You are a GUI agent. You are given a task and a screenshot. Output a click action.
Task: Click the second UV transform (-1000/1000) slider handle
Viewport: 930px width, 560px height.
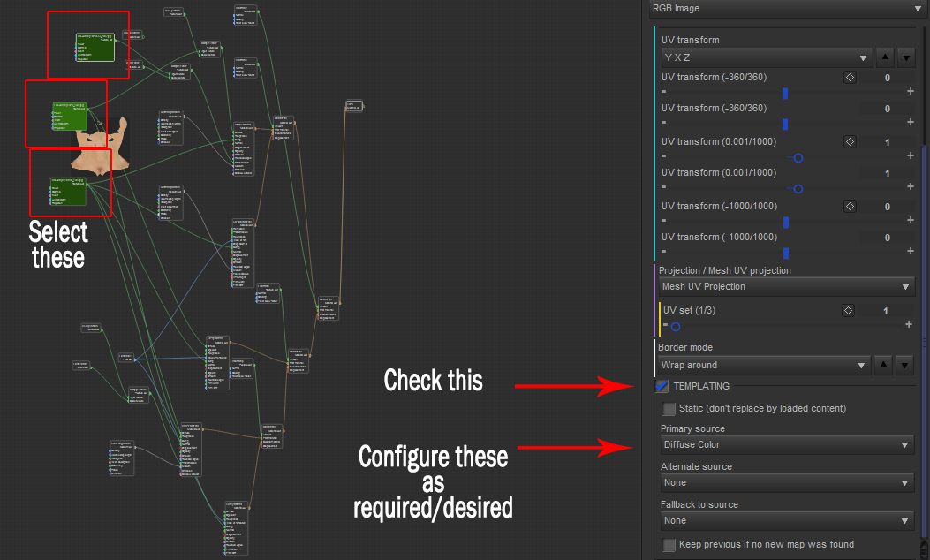click(x=786, y=254)
